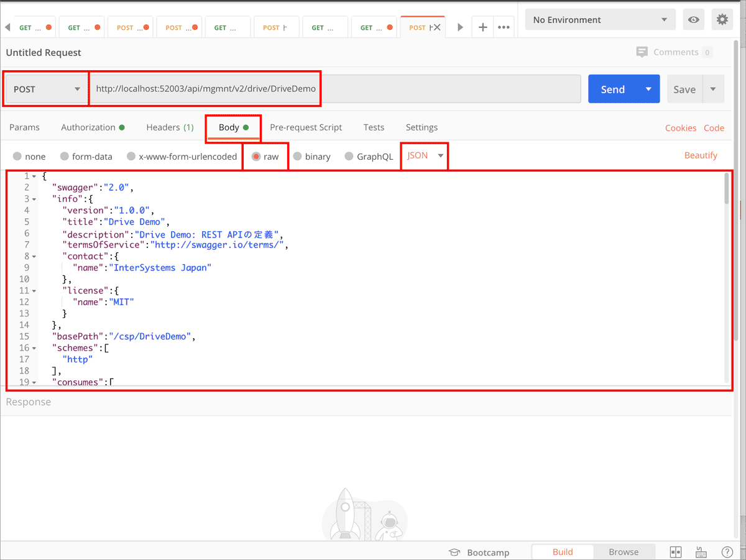Select the GraphQL body type

pyautogui.click(x=369, y=157)
